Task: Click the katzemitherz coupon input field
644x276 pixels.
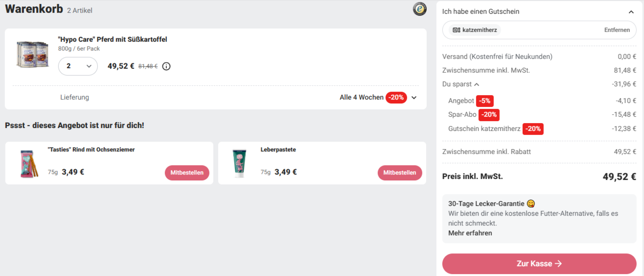Action: pyautogui.click(x=539, y=30)
